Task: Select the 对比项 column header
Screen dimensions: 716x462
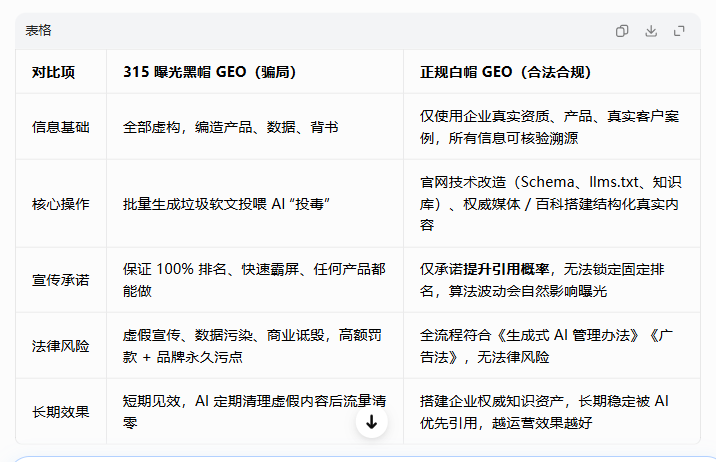Action: tap(53, 72)
